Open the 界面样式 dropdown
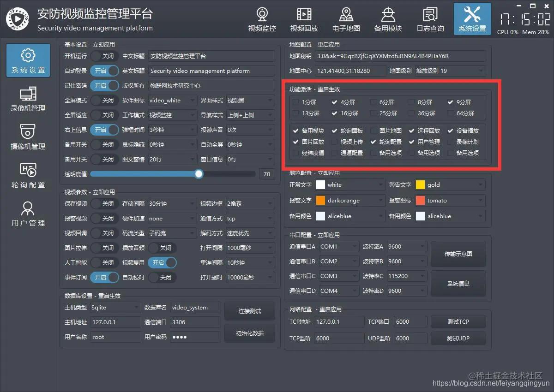The height and width of the screenshot is (392, 554). point(250,100)
